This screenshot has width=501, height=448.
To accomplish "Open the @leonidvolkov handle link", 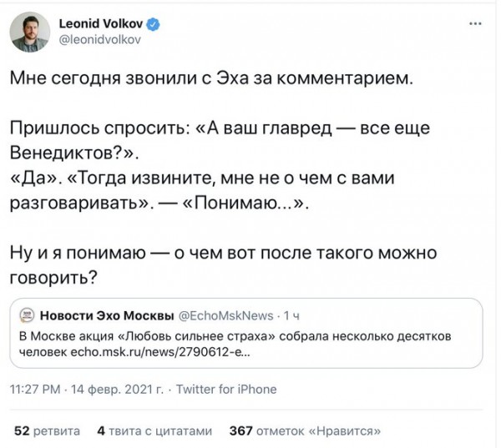I will [x=100, y=39].
